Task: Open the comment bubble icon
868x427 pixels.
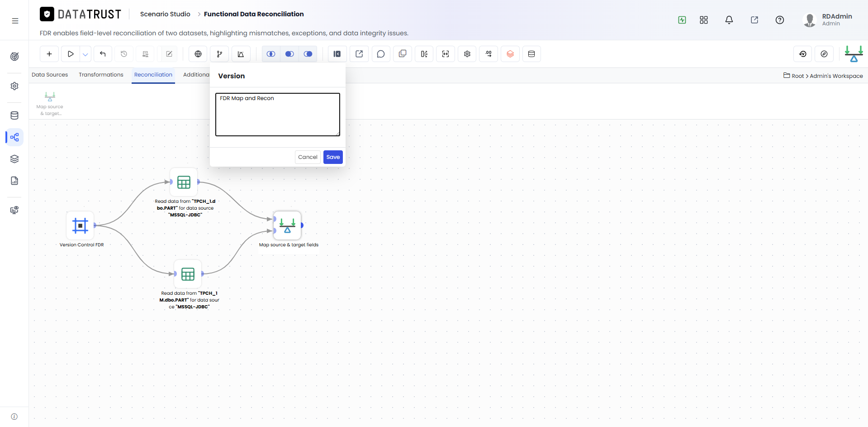Action: 381,54
